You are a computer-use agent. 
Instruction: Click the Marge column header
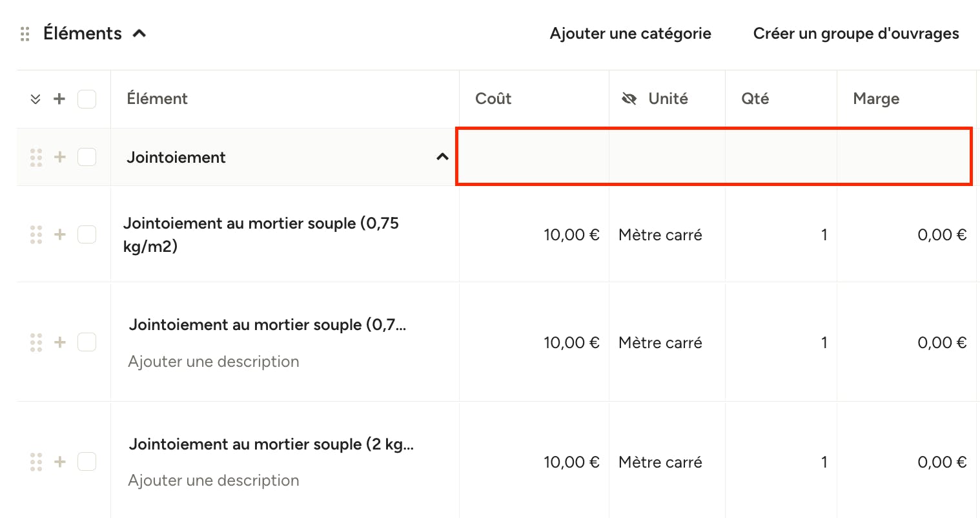point(876,99)
